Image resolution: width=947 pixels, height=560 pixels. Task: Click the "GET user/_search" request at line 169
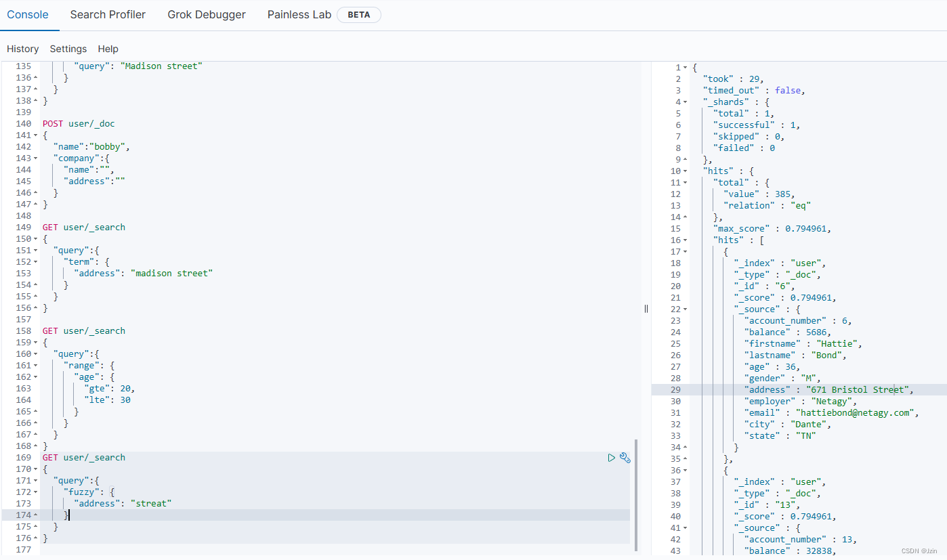point(84,458)
